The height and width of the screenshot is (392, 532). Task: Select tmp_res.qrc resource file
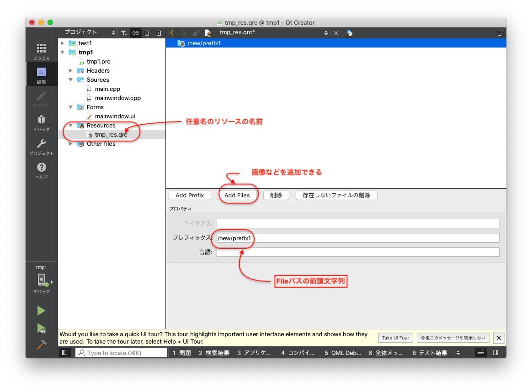pyautogui.click(x=111, y=135)
